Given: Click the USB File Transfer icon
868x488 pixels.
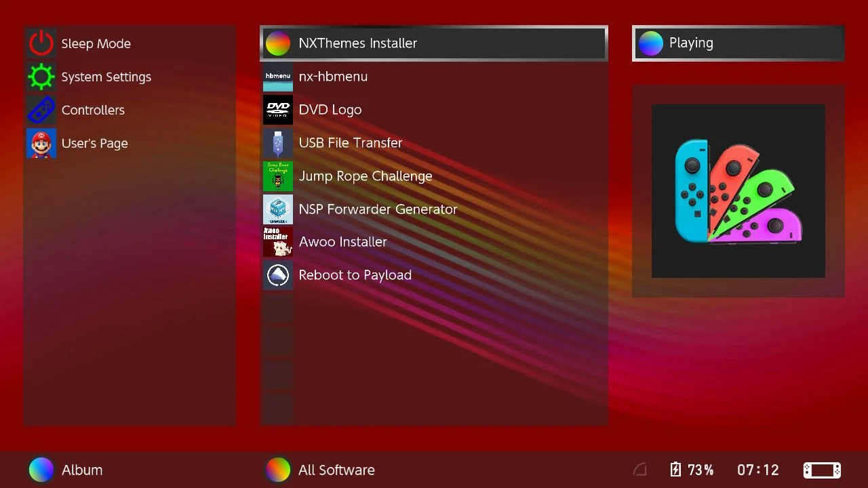Looking at the screenshot, I should pyautogui.click(x=278, y=143).
